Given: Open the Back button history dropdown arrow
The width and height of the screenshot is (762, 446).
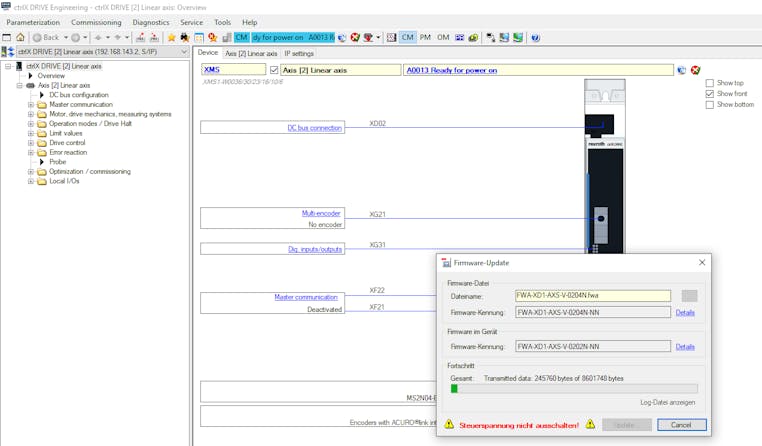Looking at the screenshot, I should (x=66, y=37).
